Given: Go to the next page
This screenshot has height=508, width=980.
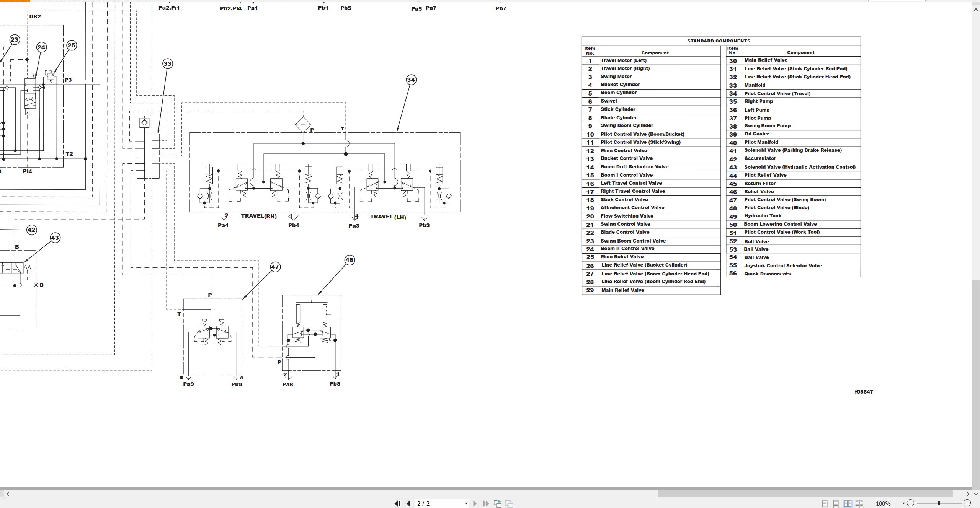Looking at the screenshot, I should click(475, 503).
